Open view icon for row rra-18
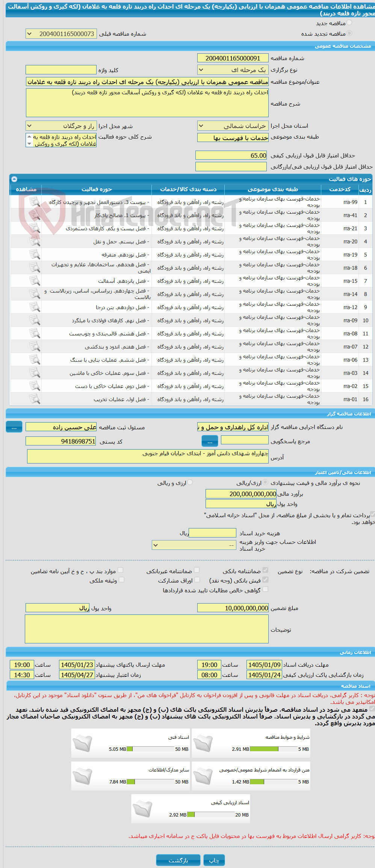The image size is (375, 868). (35, 268)
